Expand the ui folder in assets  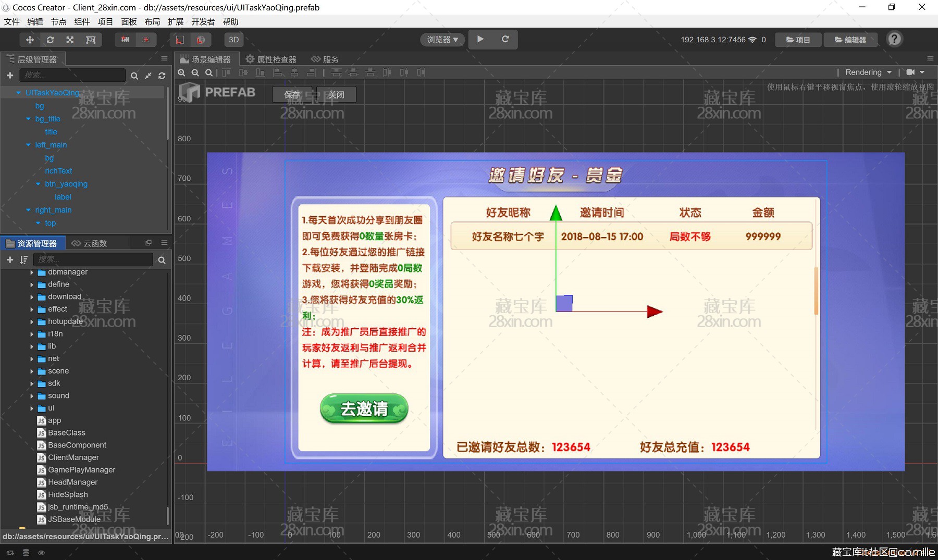pos(31,408)
